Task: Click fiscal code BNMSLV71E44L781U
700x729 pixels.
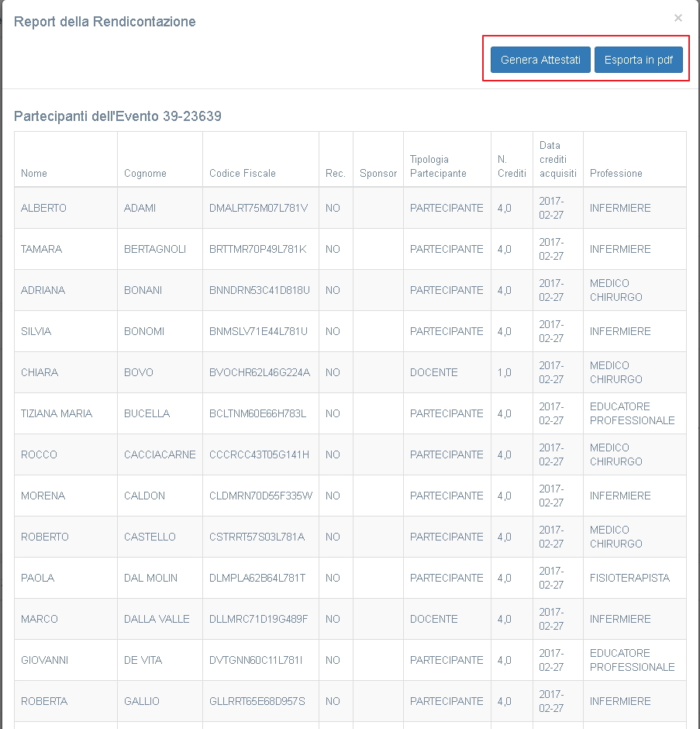Action: click(258, 331)
